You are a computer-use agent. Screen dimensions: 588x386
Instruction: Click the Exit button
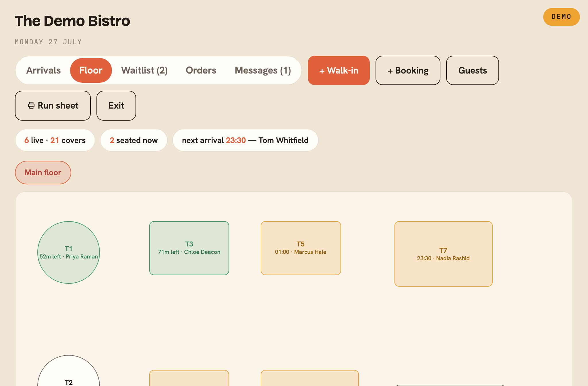click(116, 106)
